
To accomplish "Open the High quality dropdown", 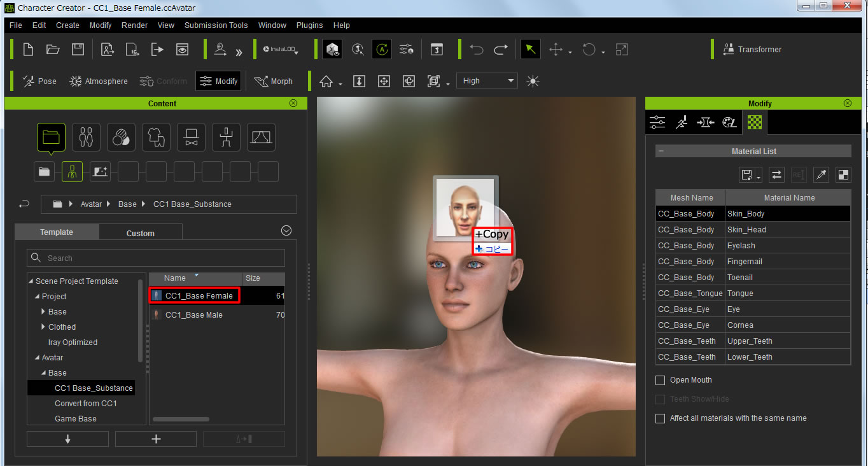I will [x=487, y=81].
